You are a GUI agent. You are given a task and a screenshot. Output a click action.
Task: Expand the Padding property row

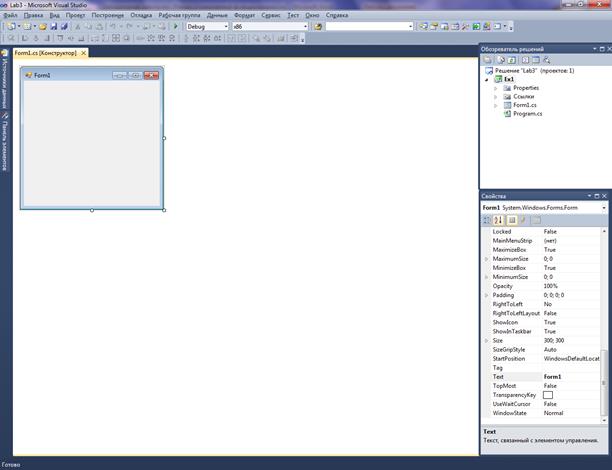tap(487, 295)
